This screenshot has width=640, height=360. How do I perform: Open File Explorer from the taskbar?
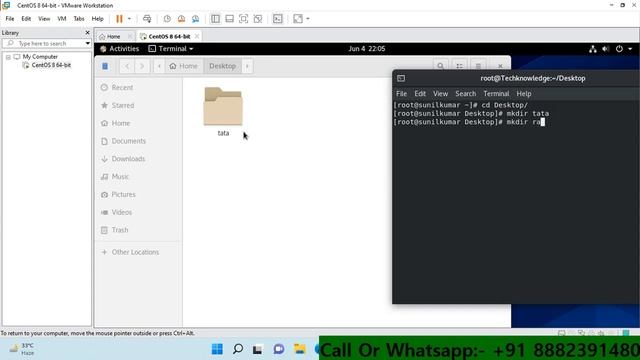tap(300, 349)
